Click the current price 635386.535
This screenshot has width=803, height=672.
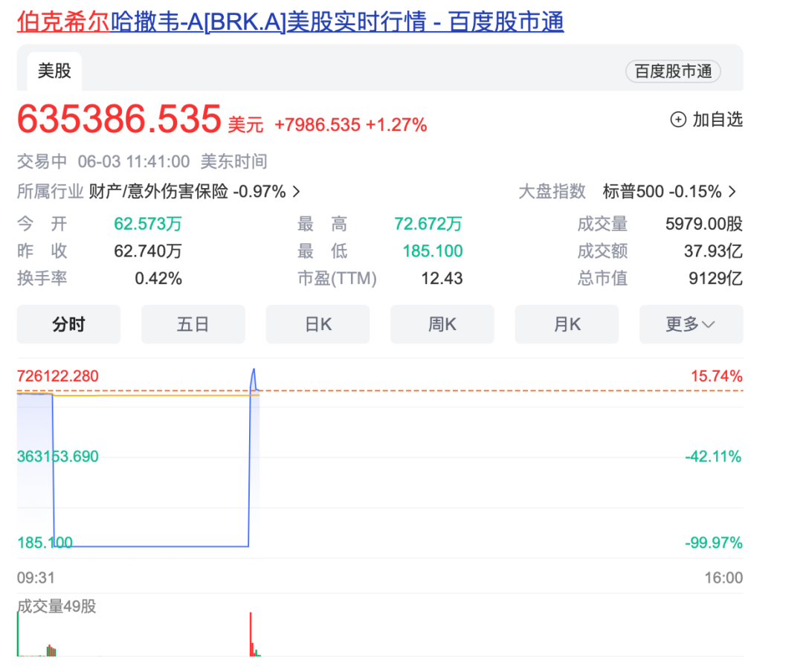[119, 119]
